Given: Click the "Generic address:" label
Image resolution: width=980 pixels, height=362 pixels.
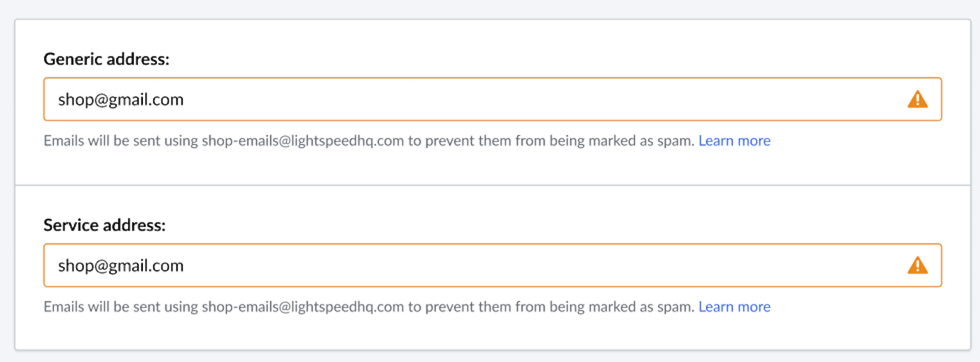Looking at the screenshot, I should click(x=106, y=60).
